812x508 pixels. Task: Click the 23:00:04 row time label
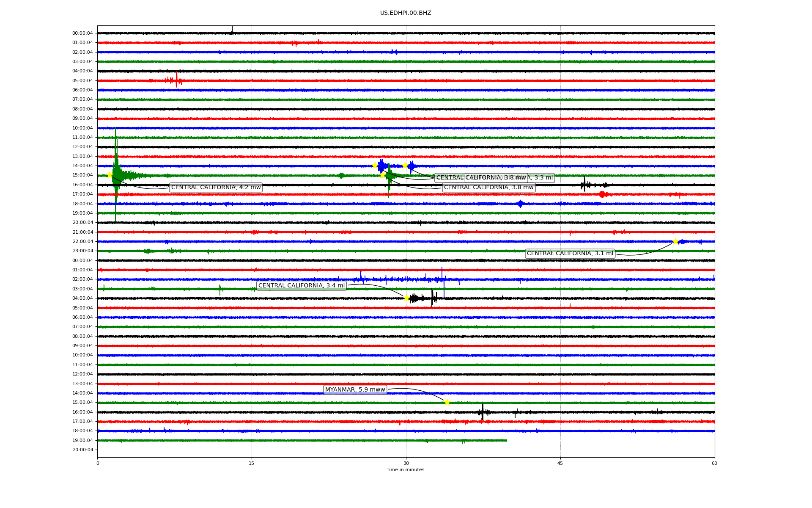82,251
